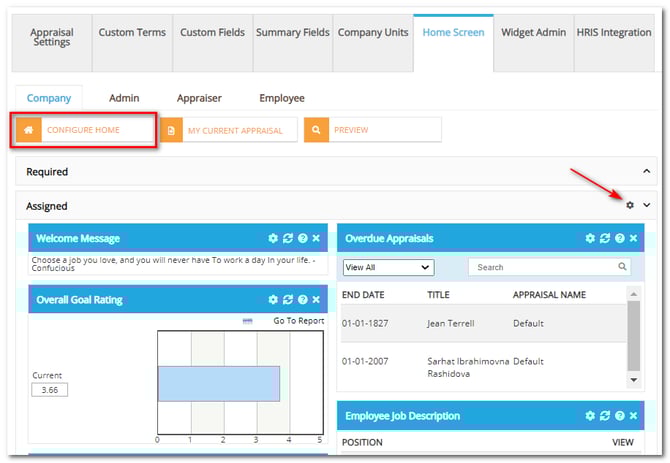Screen dimensions: 670x463
Task: Refresh the Overdue Appraisals widget
Action: pos(605,239)
